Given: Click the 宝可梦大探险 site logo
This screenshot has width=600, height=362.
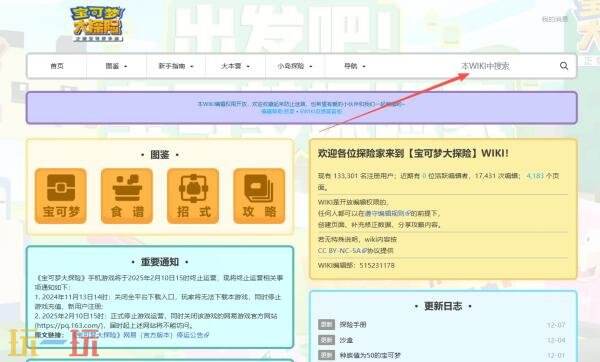Looking at the screenshot, I should coord(97,24).
